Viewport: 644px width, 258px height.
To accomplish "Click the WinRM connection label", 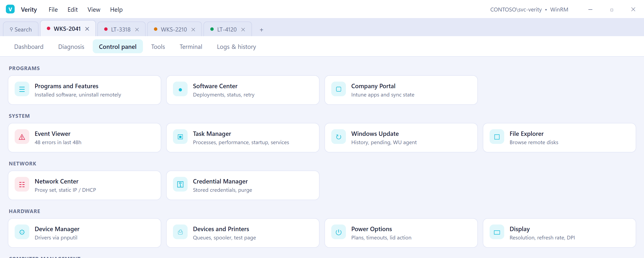I will (559, 10).
